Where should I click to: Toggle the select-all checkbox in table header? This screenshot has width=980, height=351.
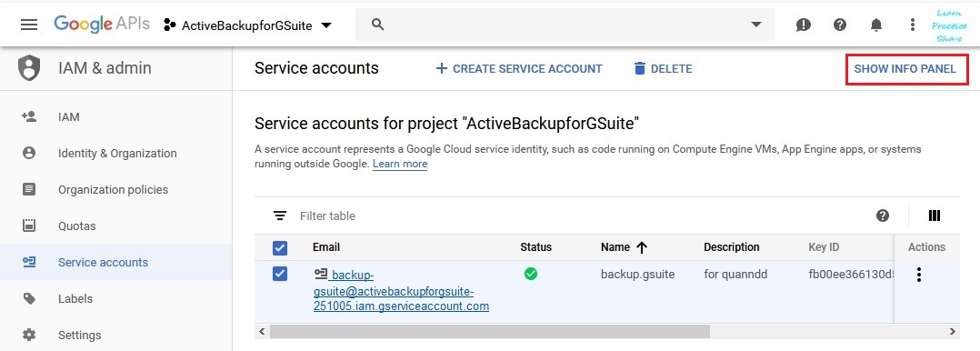(280, 247)
